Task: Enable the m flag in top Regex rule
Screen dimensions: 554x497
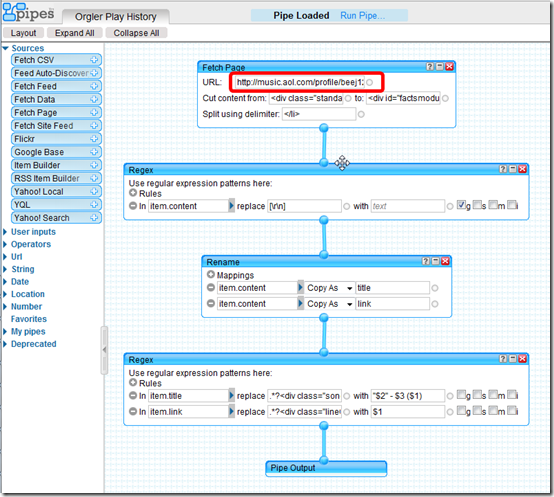Action: coord(493,205)
